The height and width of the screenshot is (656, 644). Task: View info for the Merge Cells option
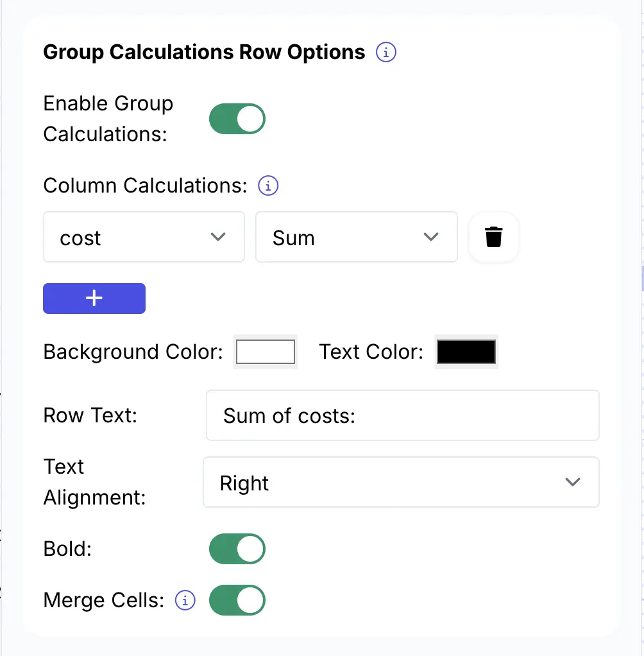[185, 600]
